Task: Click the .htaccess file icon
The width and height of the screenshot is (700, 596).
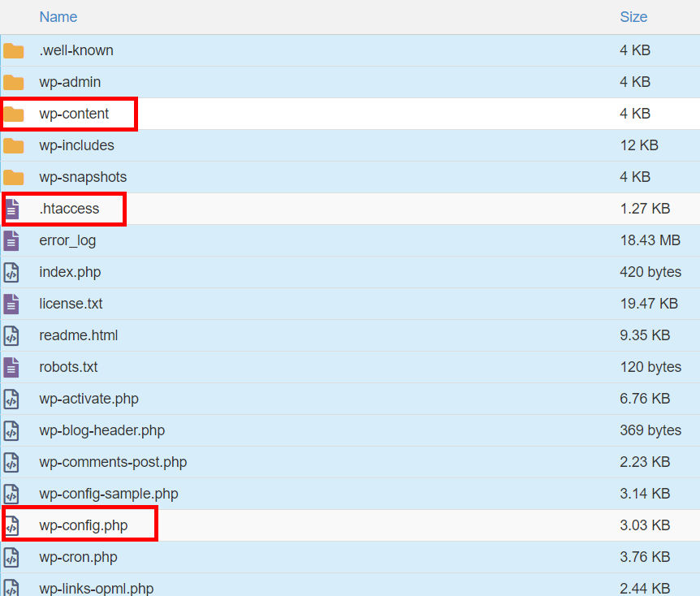Action: coord(11,209)
